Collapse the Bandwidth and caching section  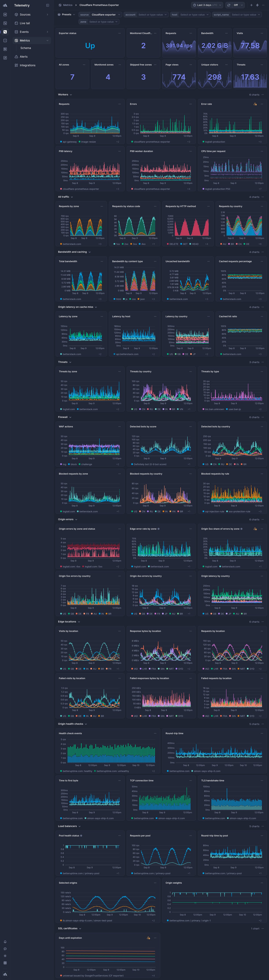click(x=74, y=252)
